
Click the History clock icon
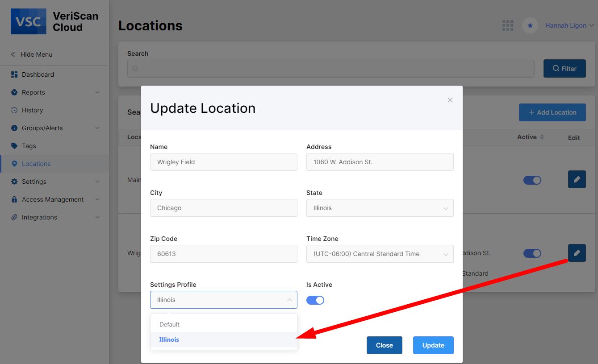14,110
